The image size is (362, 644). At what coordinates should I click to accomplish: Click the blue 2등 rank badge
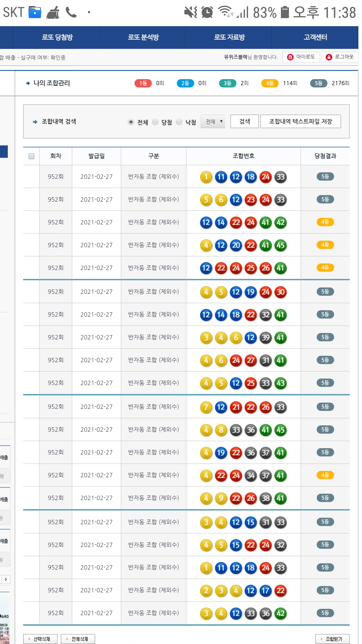pyautogui.click(x=185, y=83)
